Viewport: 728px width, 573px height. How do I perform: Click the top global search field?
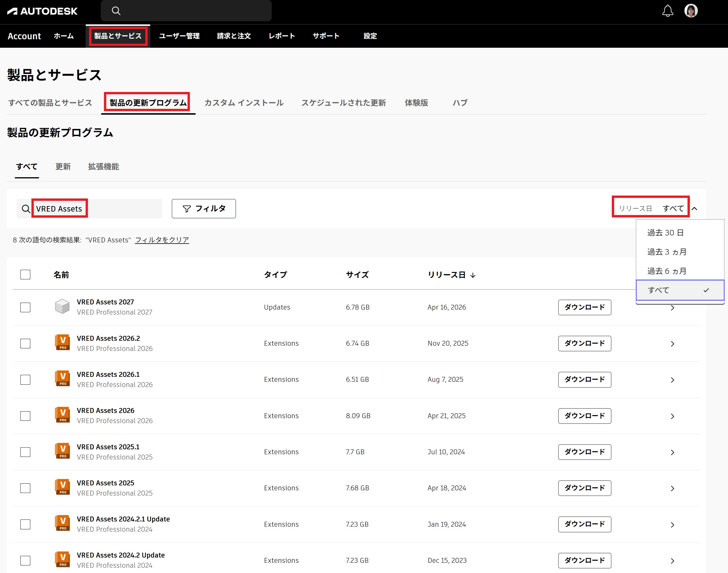tap(186, 11)
